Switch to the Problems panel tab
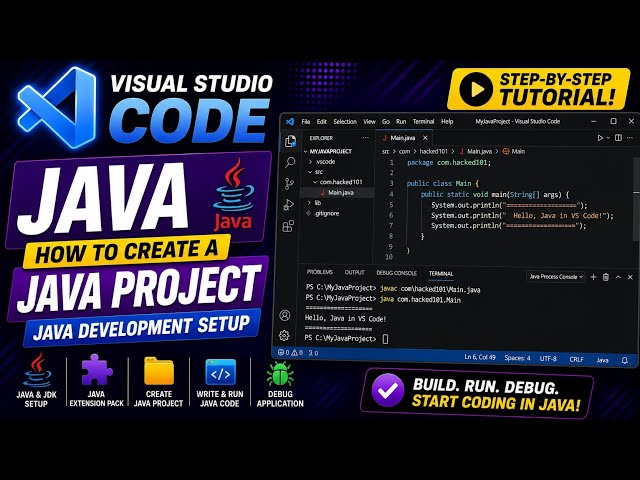640x480 pixels. point(320,272)
